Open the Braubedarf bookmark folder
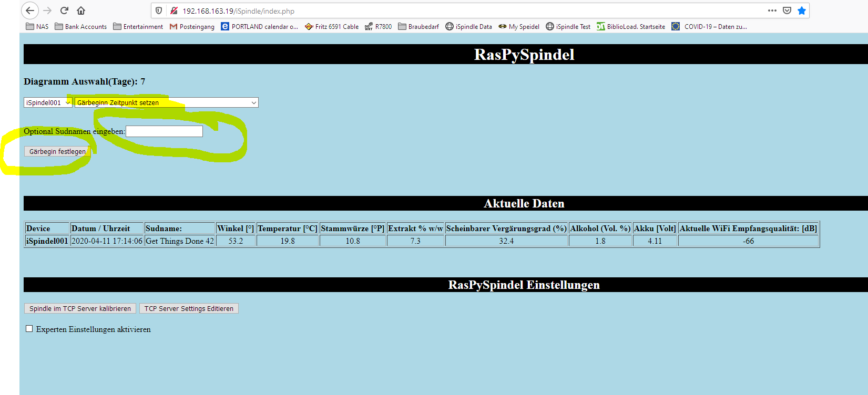This screenshot has width=868, height=395. tap(418, 27)
